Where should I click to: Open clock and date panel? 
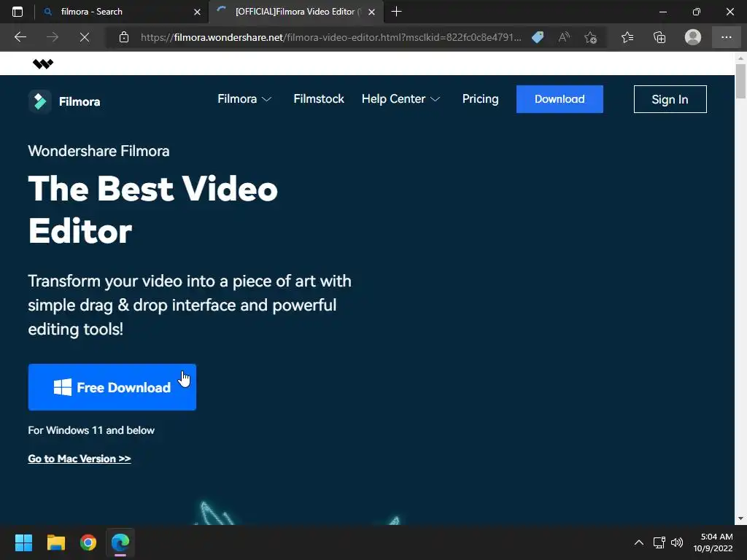coord(713,542)
